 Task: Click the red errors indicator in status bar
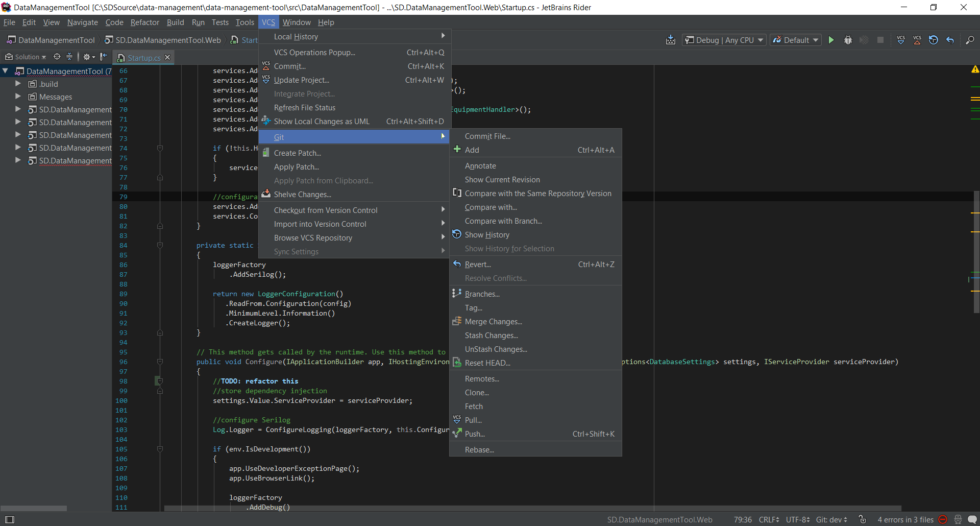(x=943, y=519)
